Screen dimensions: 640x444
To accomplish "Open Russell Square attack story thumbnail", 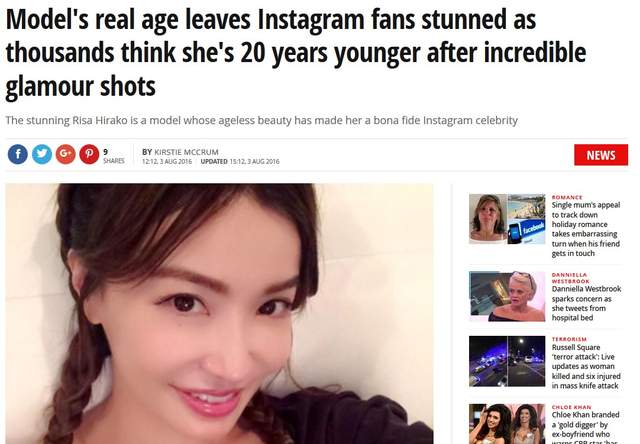I will 507,361.
